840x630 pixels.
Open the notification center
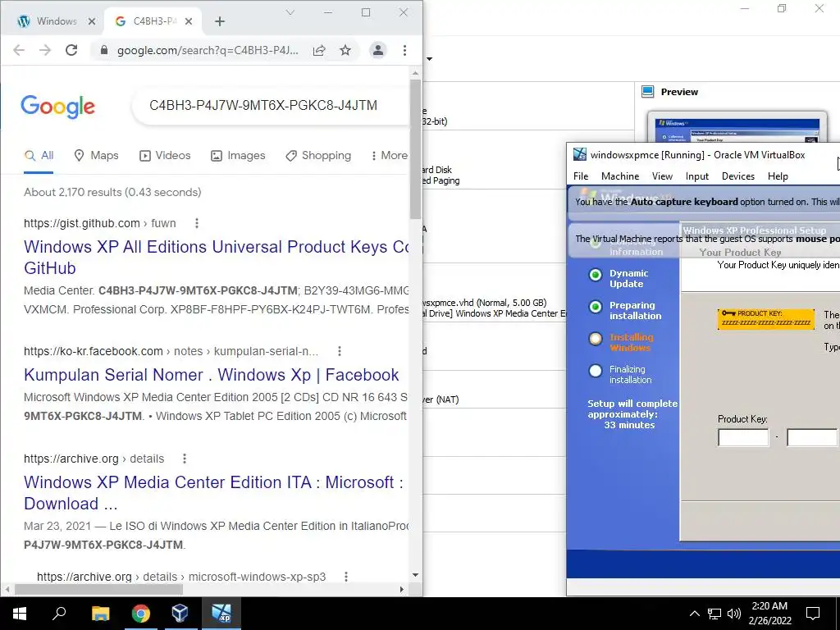click(813, 614)
